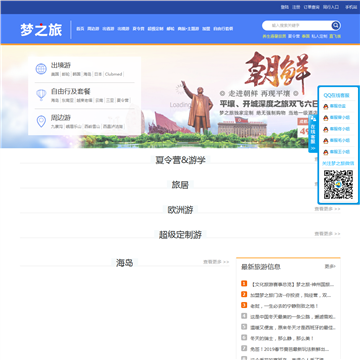Screen dimensions: 360x360
Task: Click 更多 beside 最新旅游信息
Action: (x=330, y=266)
